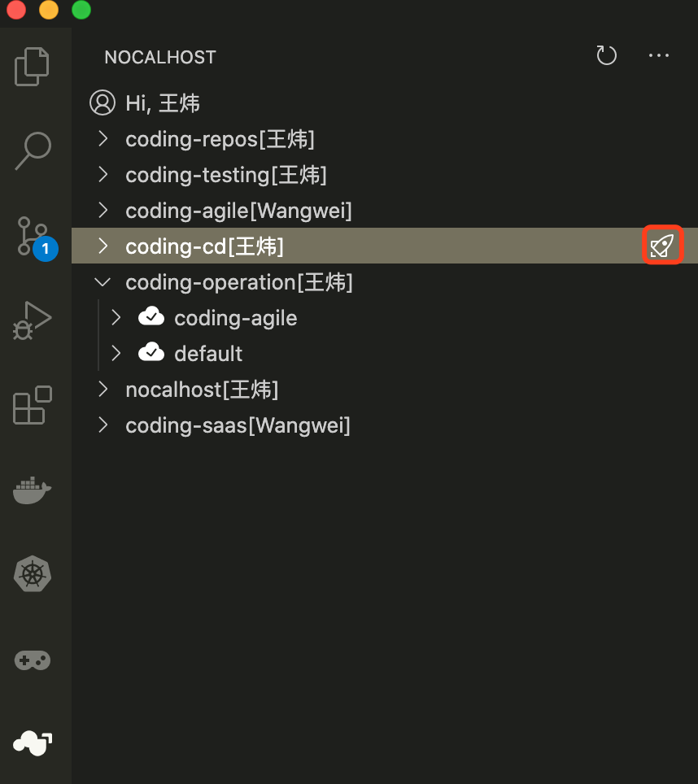Select the coding-saas[Wangwei] cluster

238,425
